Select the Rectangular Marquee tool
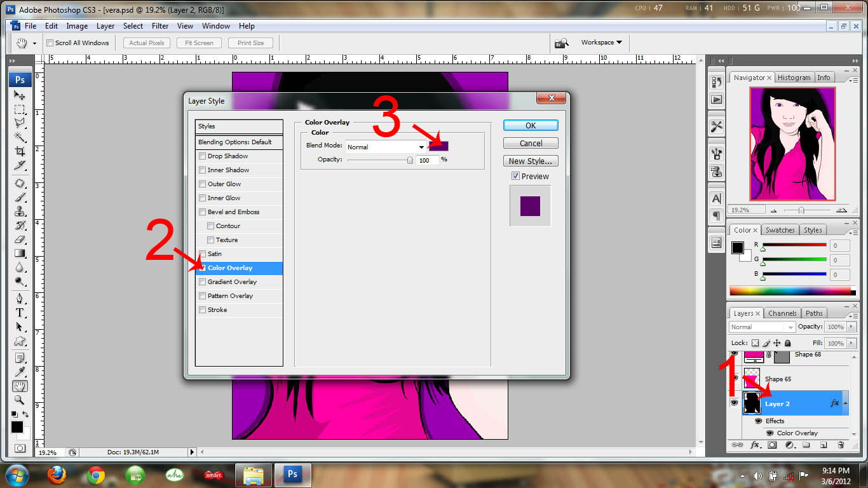Viewport: 868px width, 488px height. (20, 109)
